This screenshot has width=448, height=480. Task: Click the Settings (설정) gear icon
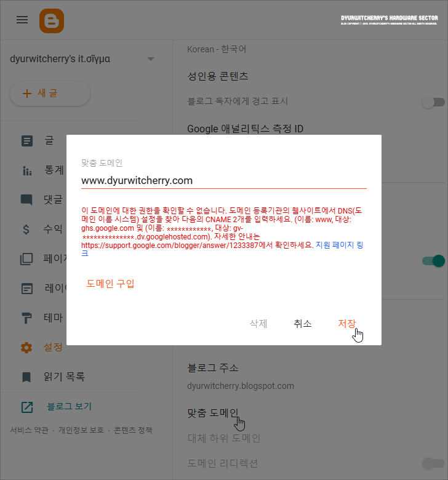click(26, 348)
